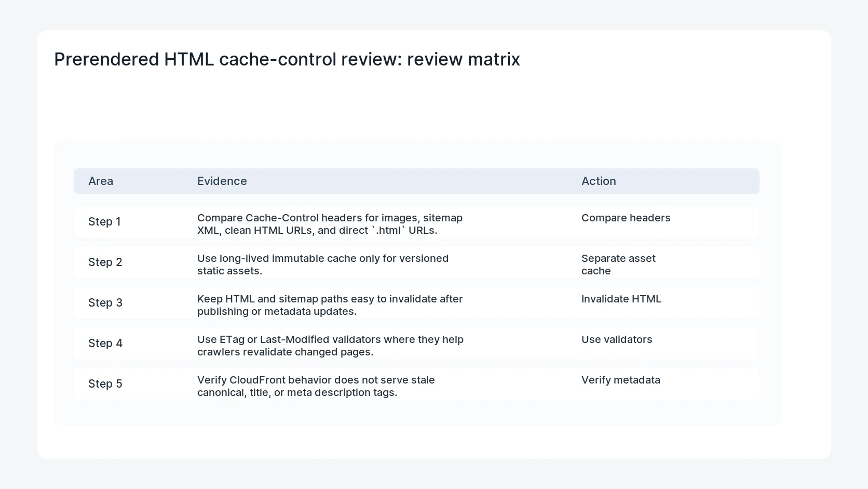Click the 'Verify metadata' action cell
868x489 pixels.
pyautogui.click(x=621, y=380)
